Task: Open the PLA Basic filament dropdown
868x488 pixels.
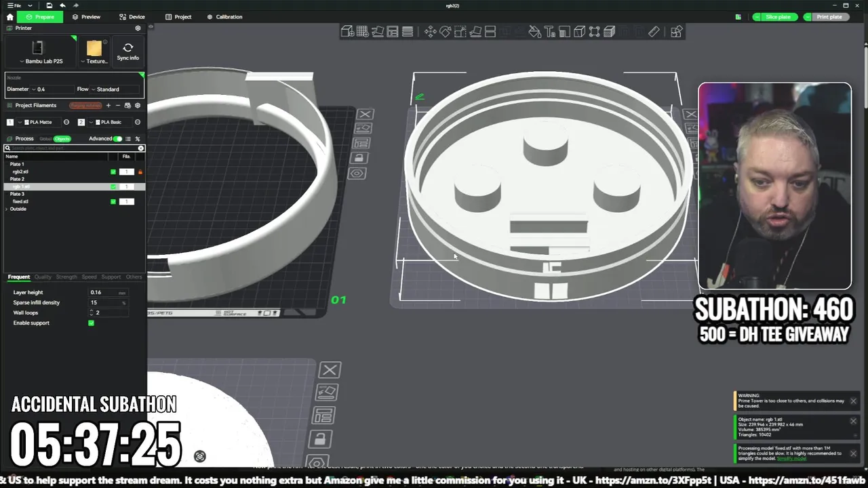Action: tap(110, 122)
